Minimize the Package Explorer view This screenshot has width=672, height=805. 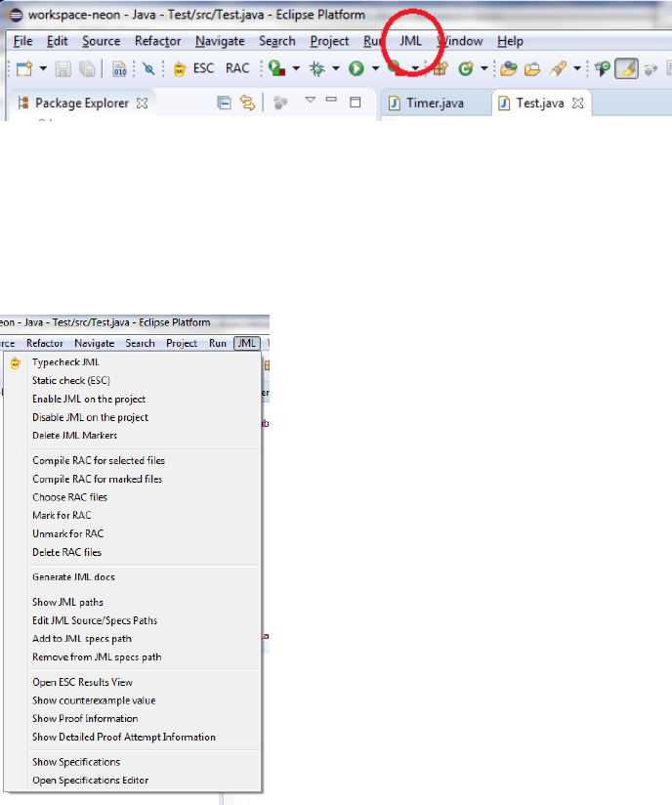pos(332,100)
